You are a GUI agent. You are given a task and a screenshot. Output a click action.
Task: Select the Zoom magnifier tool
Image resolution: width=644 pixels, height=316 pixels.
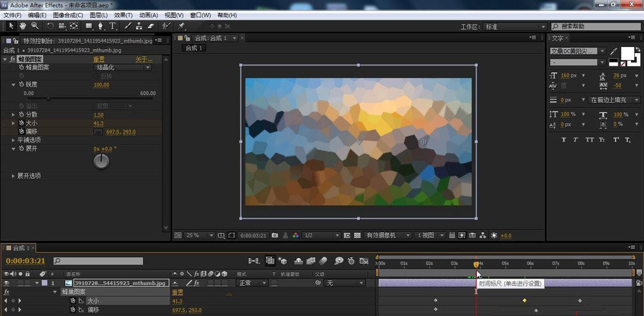34,26
